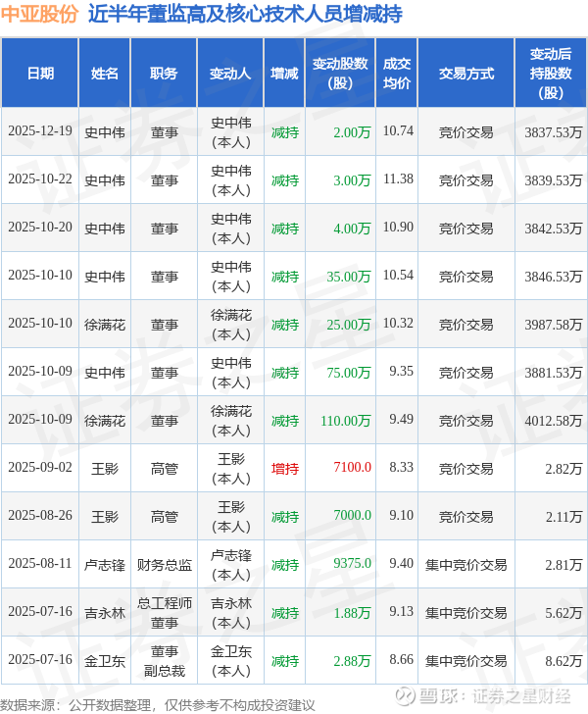Image resolution: width=588 pixels, height=714 pixels.
Task: Click holding value 3842.53万
Action: [554, 229]
